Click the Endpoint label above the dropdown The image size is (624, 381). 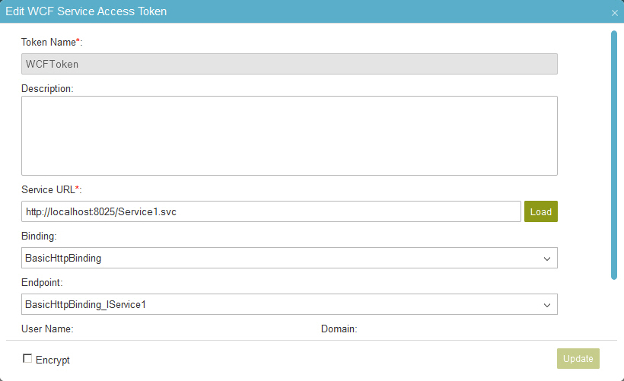42,282
